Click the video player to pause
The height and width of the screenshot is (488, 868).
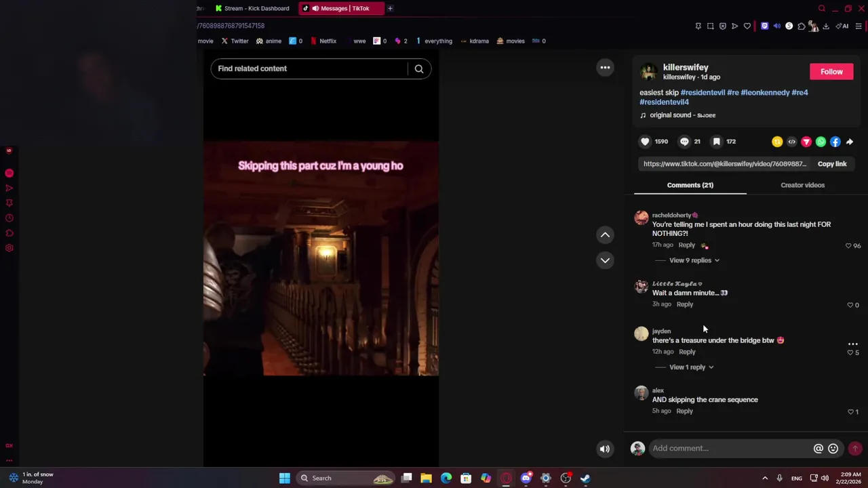[321, 258]
